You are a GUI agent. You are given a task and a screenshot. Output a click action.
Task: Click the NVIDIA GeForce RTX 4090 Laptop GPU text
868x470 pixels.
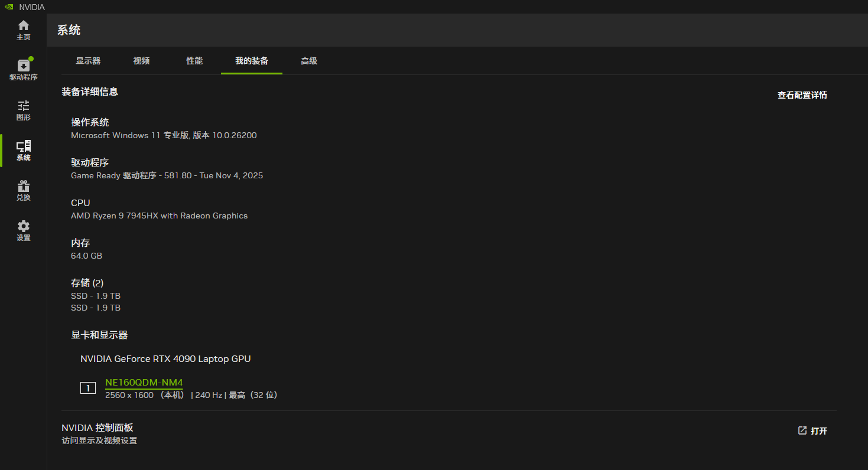(165, 359)
